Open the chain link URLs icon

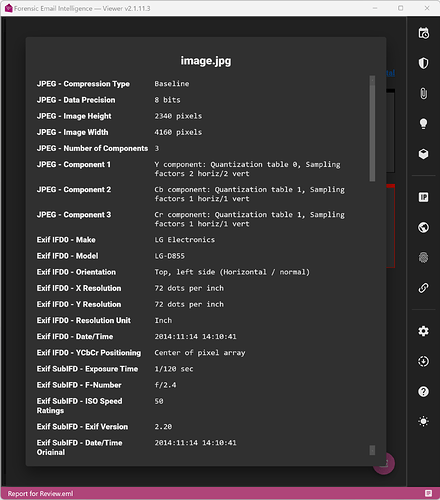423,288
